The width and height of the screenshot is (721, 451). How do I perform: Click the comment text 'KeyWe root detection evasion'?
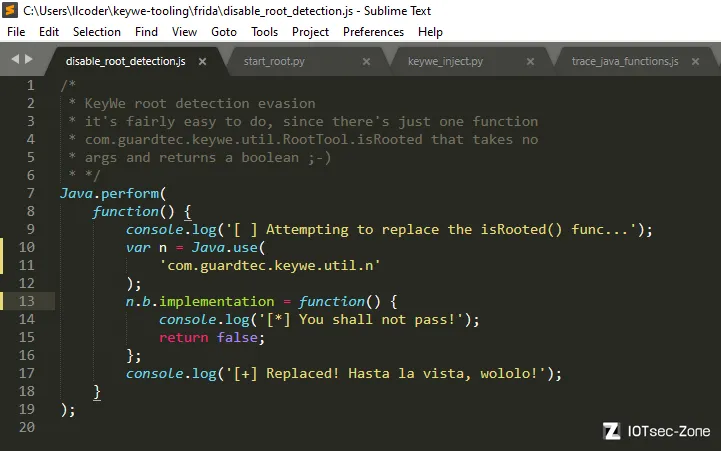[200, 103]
